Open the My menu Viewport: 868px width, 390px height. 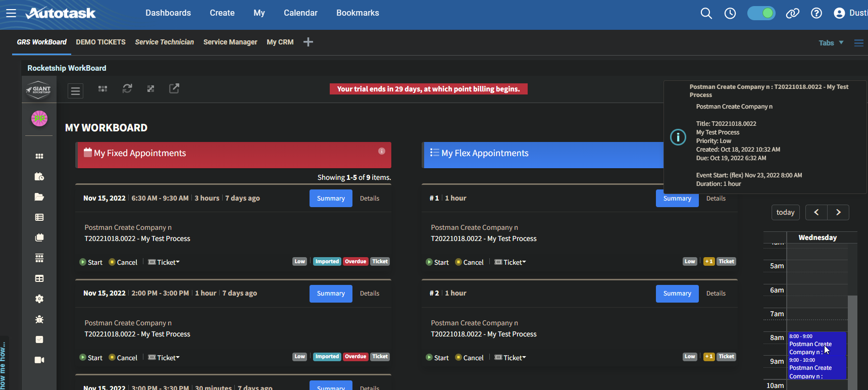259,13
